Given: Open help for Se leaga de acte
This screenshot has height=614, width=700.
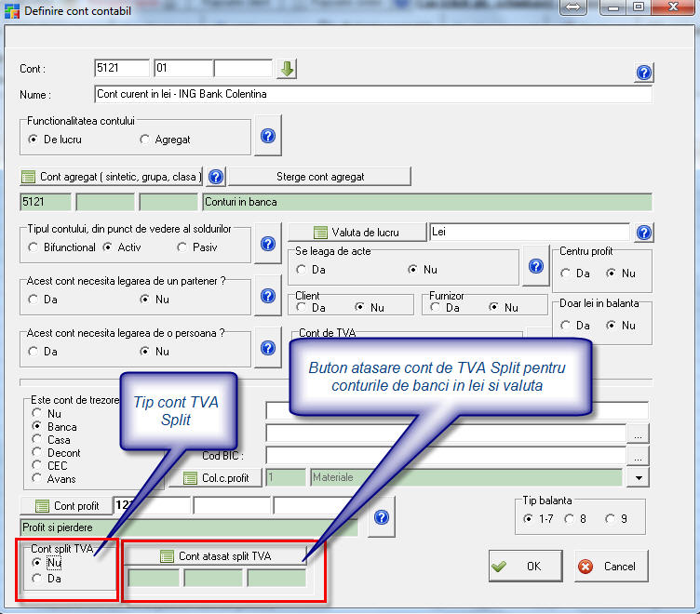Looking at the screenshot, I should (536, 266).
